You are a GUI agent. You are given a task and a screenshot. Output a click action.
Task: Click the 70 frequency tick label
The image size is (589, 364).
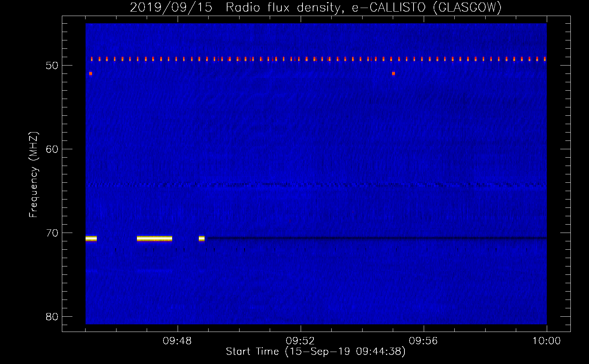(x=52, y=233)
